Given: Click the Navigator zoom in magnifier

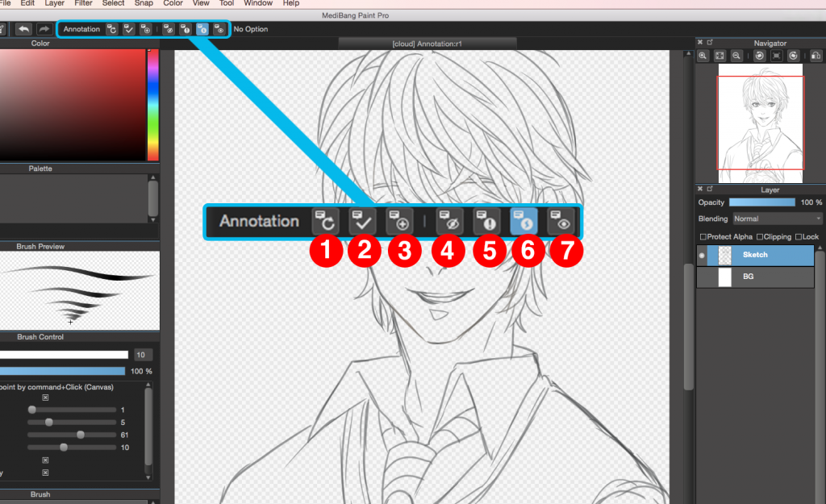Looking at the screenshot, I should click(x=703, y=56).
